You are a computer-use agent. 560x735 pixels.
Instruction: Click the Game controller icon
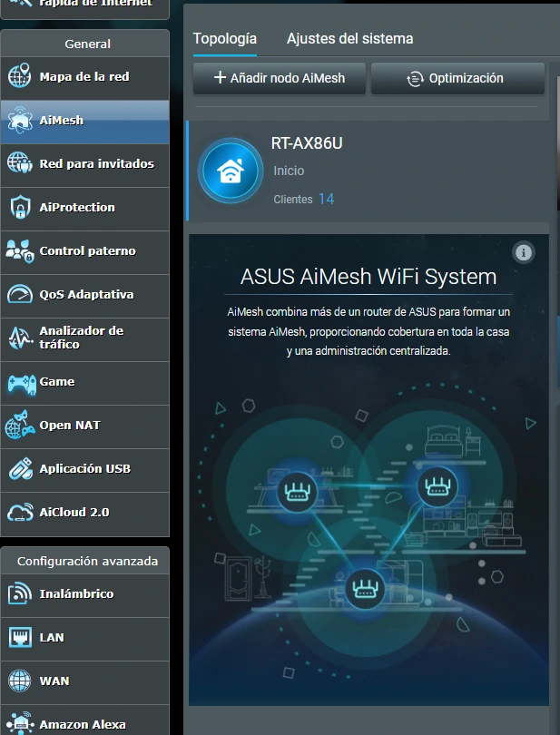[21, 385]
